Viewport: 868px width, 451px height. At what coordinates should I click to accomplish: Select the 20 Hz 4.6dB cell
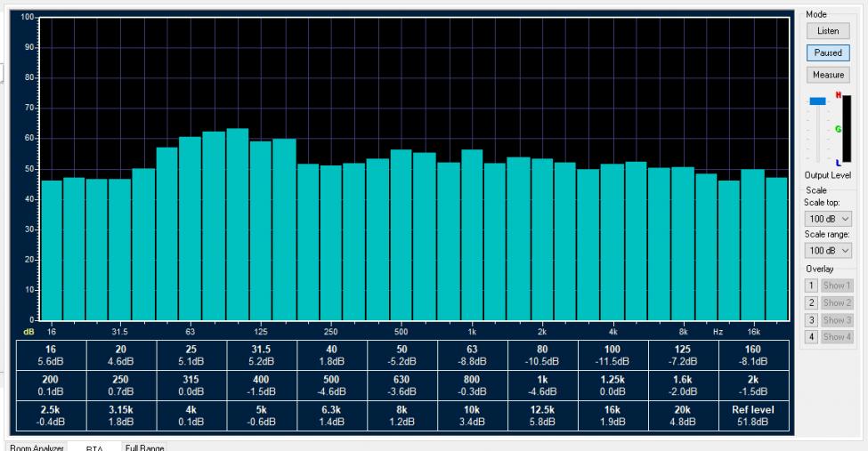(121, 355)
